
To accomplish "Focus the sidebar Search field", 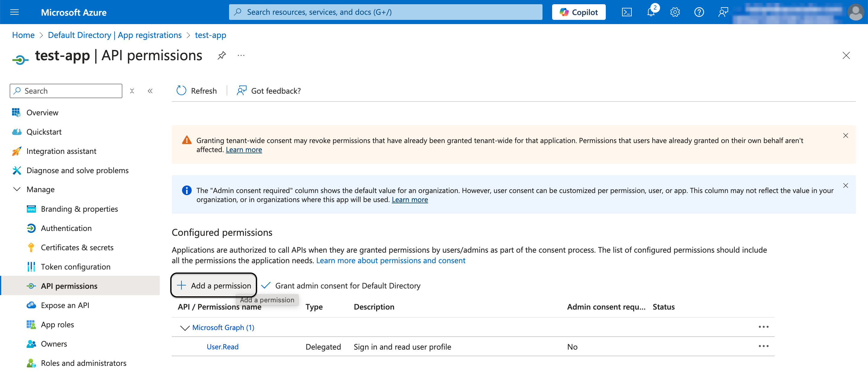I will point(66,91).
